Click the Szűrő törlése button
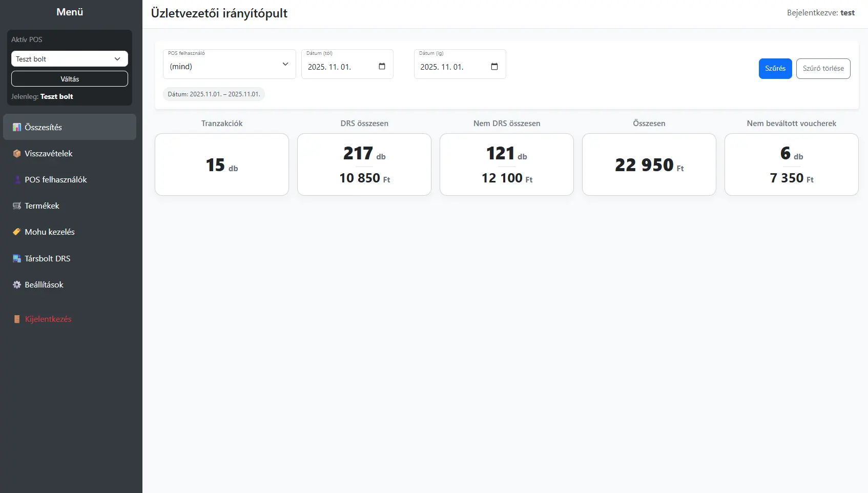868x493 pixels. (823, 69)
